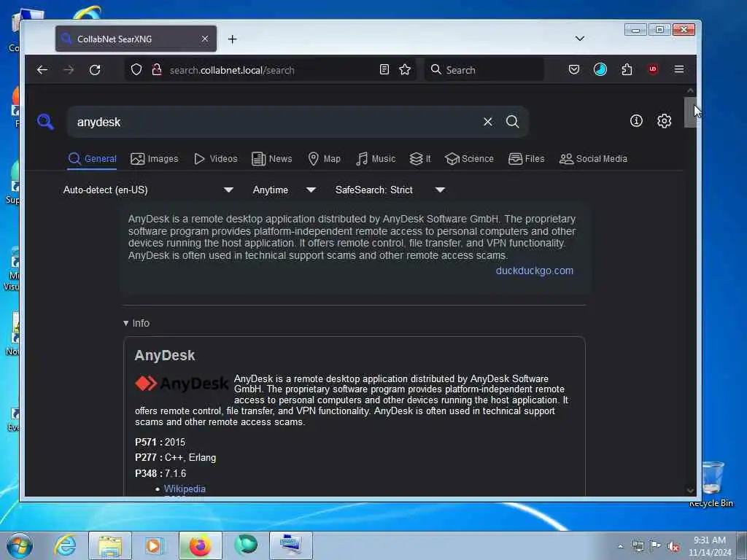Open the tracking protection shield icon
The width and height of the screenshot is (747, 560).
(x=136, y=70)
